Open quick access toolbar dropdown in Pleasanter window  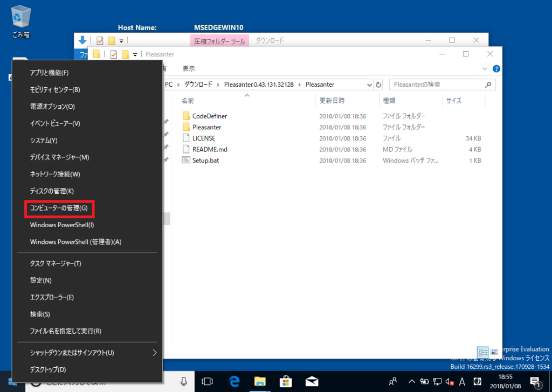(x=135, y=55)
